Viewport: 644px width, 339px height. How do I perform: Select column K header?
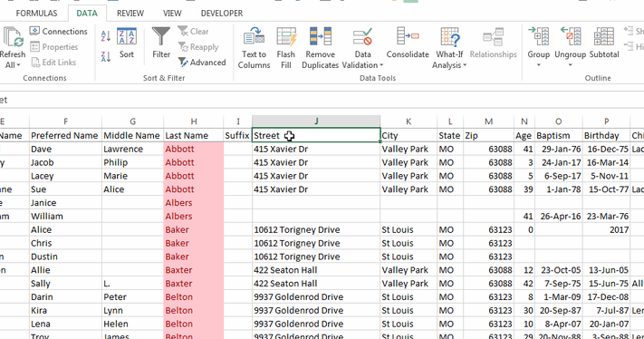click(409, 121)
